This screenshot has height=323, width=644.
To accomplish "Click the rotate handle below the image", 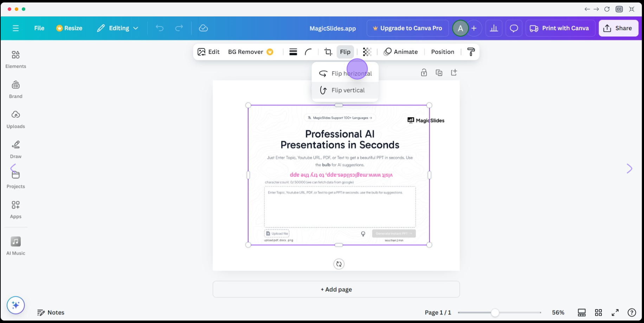I will coord(339,264).
